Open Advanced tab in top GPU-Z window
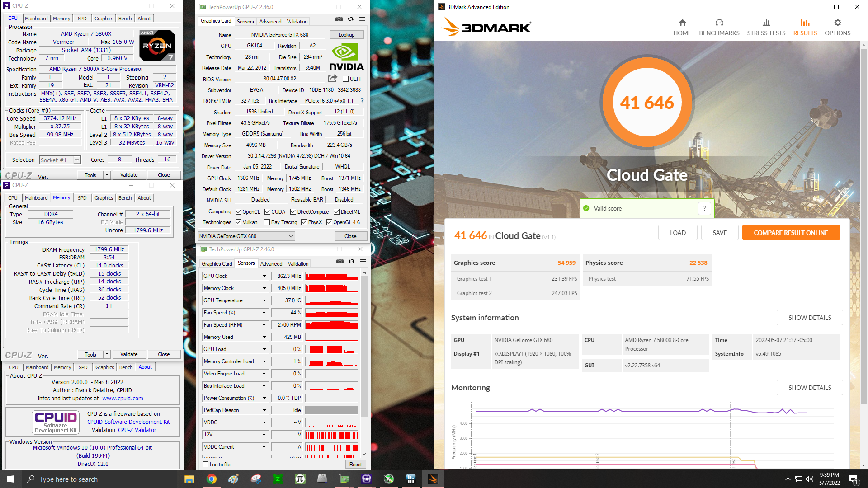This screenshot has width=868, height=488. (x=270, y=22)
